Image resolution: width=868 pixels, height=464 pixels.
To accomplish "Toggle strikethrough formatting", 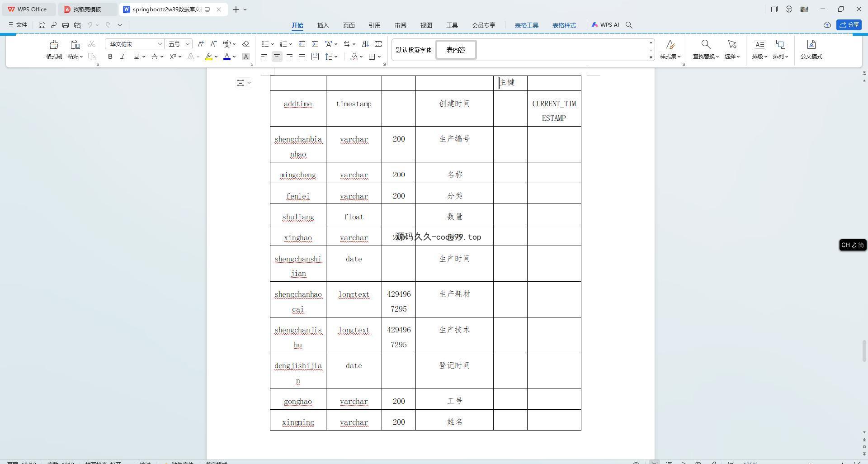I will 155,57.
